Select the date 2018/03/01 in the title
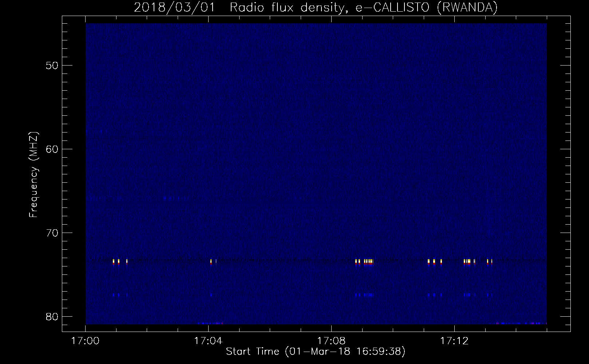 click(x=175, y=8)
